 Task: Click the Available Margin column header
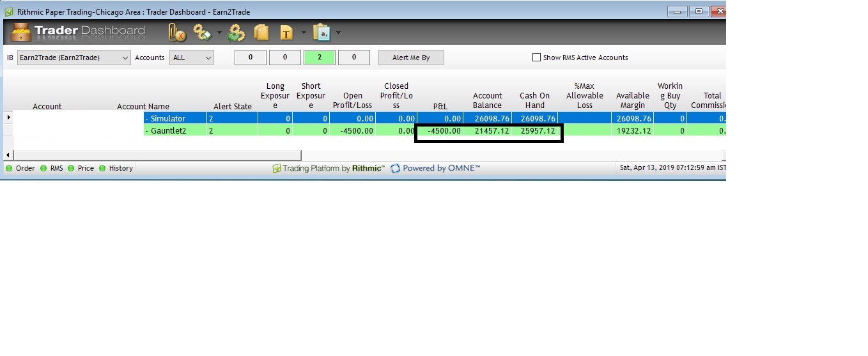point(633,100)
